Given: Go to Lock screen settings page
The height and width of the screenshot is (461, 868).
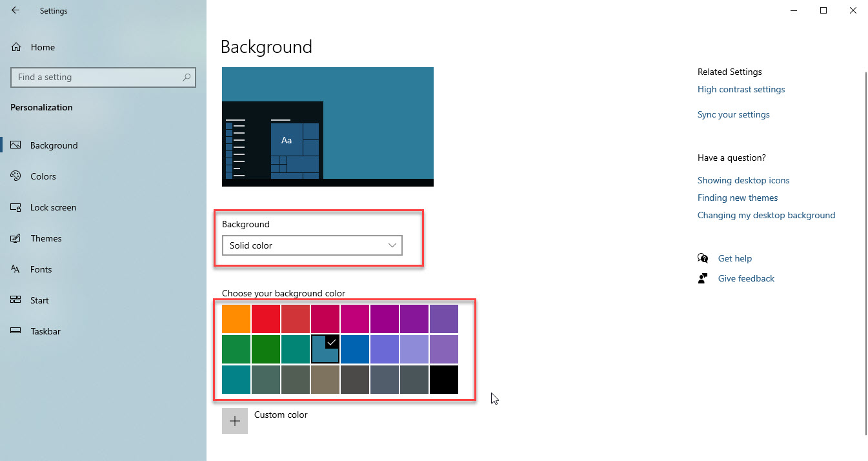Looking at the screenshot, I should click(x=53, y=207).
